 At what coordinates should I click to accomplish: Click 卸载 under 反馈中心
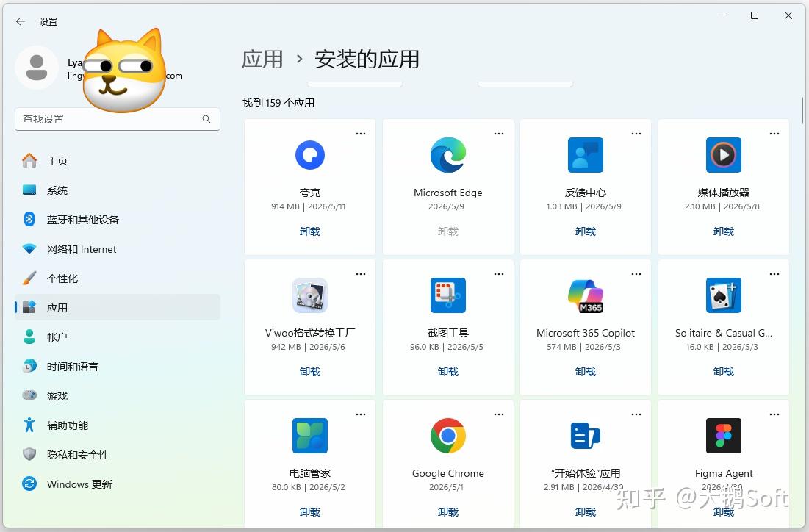[586, 231]
